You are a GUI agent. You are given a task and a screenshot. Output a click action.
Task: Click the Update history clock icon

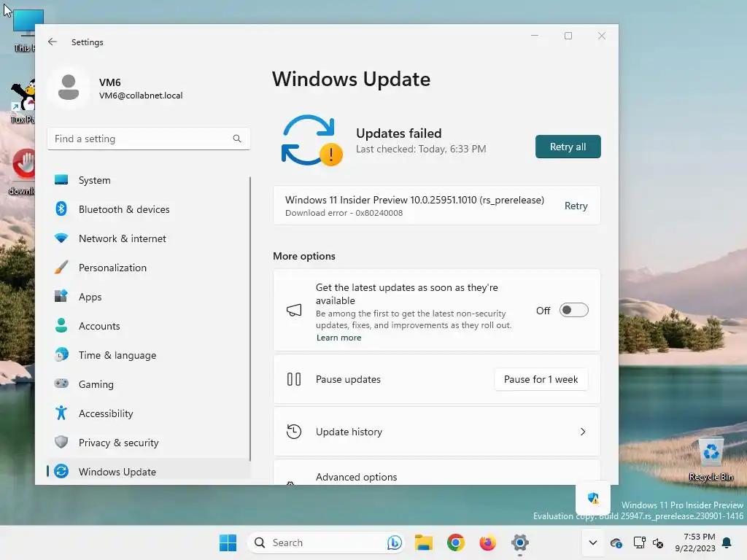click(294, 432)
